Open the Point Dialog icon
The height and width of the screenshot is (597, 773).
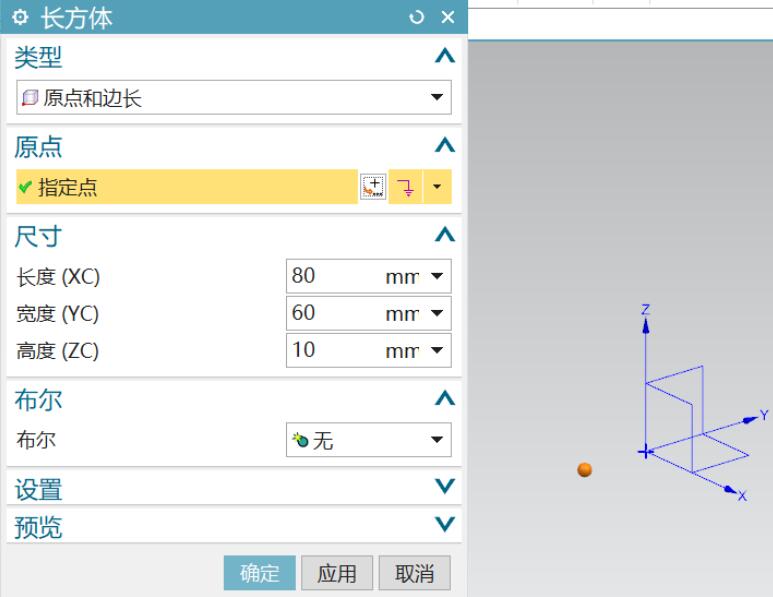pyautogui.click(x=373, y=187)
